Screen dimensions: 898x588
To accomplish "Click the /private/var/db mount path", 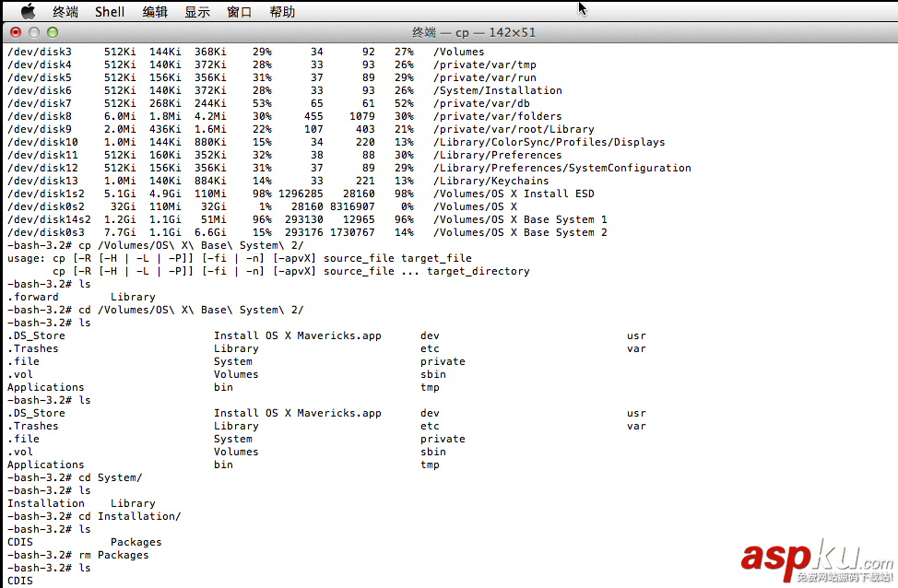I will pos(481,103).
